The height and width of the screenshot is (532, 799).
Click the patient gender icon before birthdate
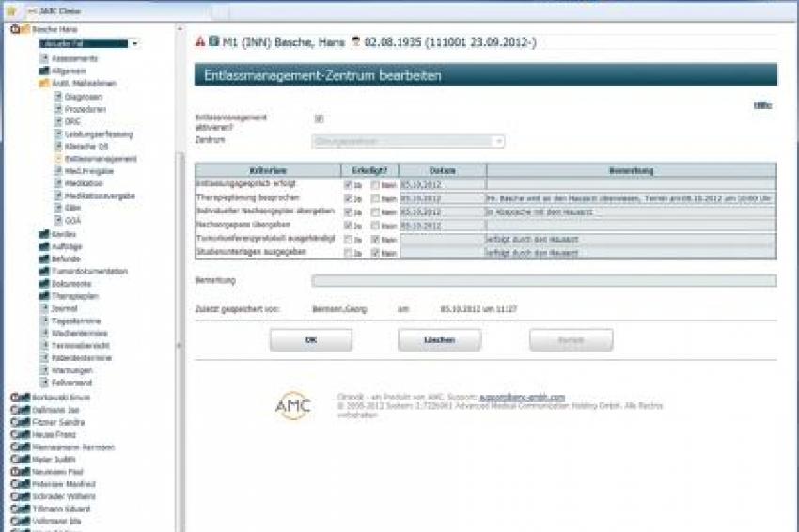point(355,42)
